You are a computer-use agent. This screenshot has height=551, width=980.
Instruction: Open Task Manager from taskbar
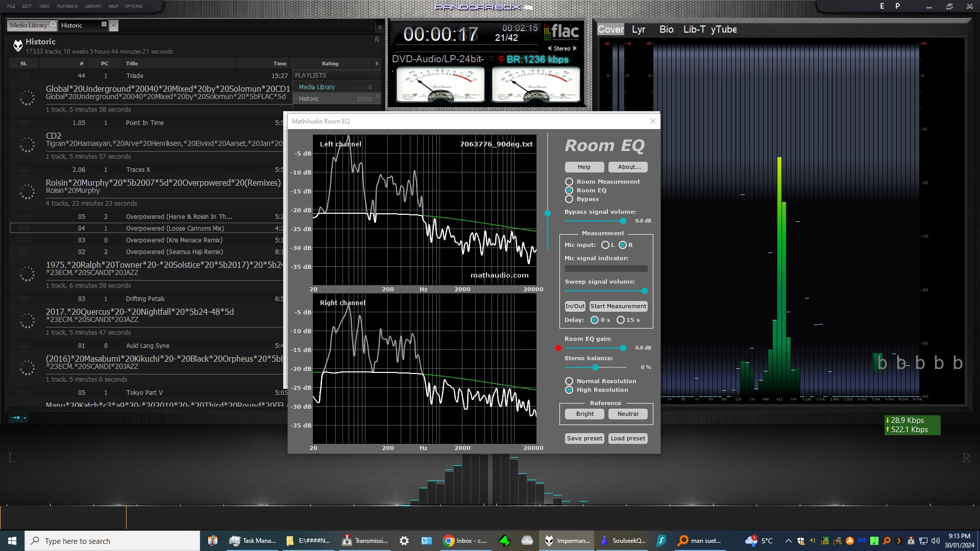pos(253,541)
